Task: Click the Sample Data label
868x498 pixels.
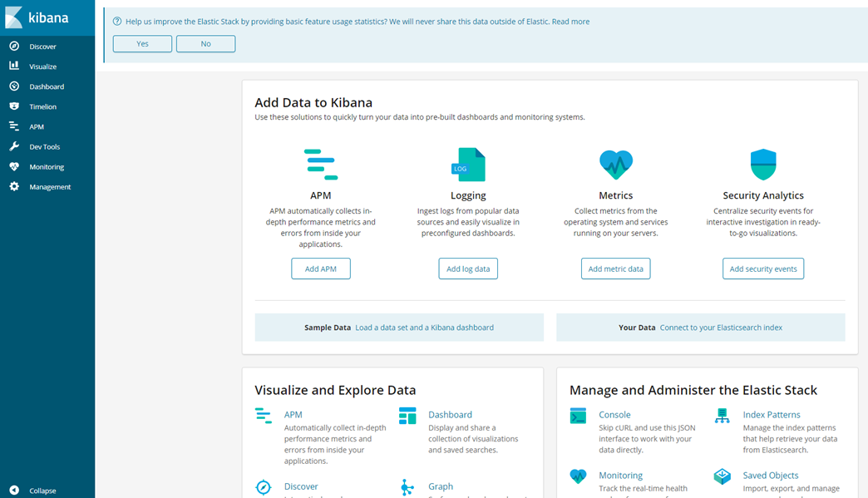Action: [x=328, y=328]
